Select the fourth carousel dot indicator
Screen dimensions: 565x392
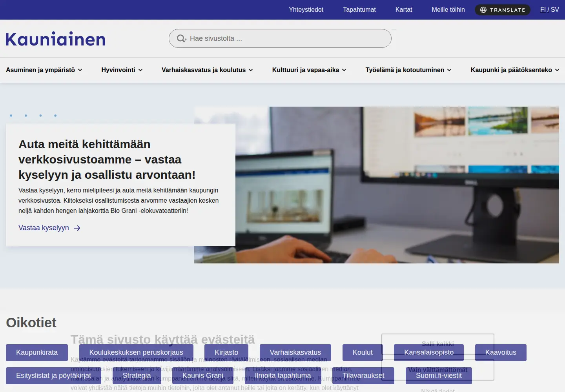55,116
